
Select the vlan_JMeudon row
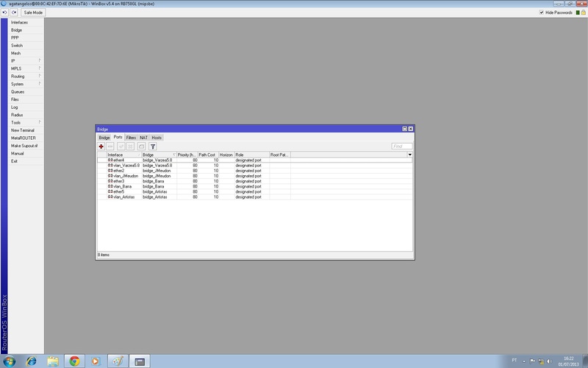coord(254,176)
